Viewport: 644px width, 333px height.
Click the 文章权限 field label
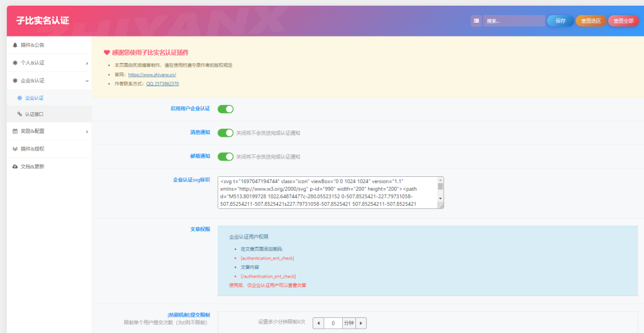(x=200, y=229)
